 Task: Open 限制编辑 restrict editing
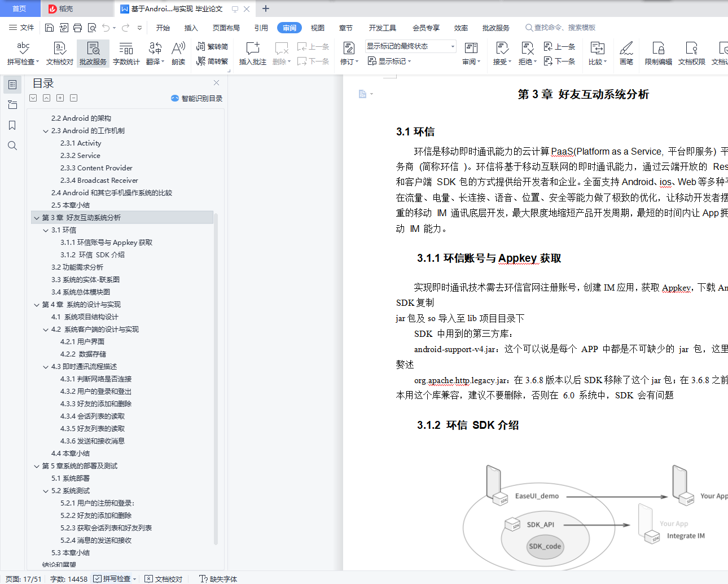pyautogui.click(x=659, y=54)
